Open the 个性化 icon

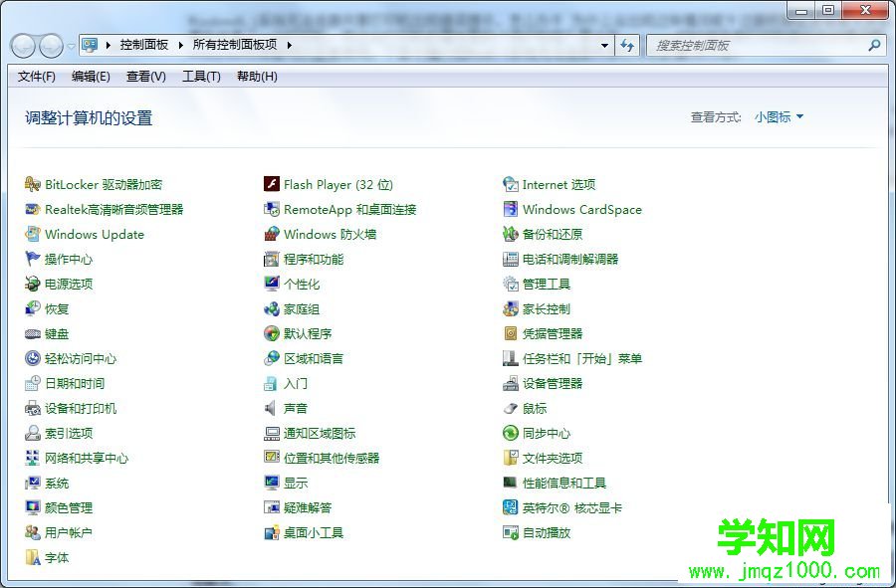click(x=272, y=284)
